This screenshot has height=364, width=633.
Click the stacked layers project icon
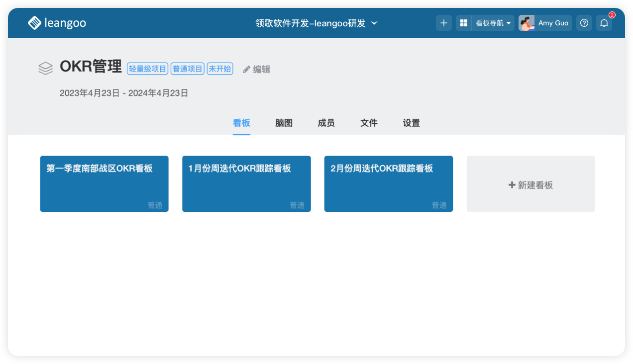coord(45,68)
